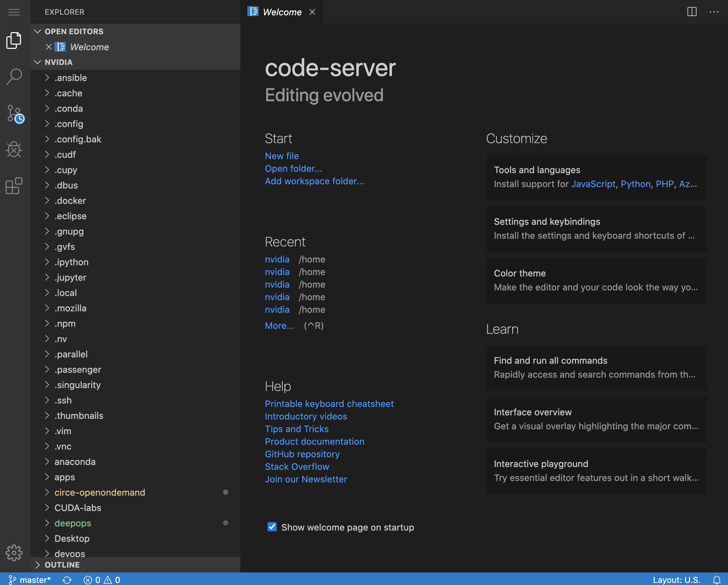Image resolution: width=728 pixels, height=585 pixels.
Task: Open the hamburger application menu
Action: pos(14,12)
